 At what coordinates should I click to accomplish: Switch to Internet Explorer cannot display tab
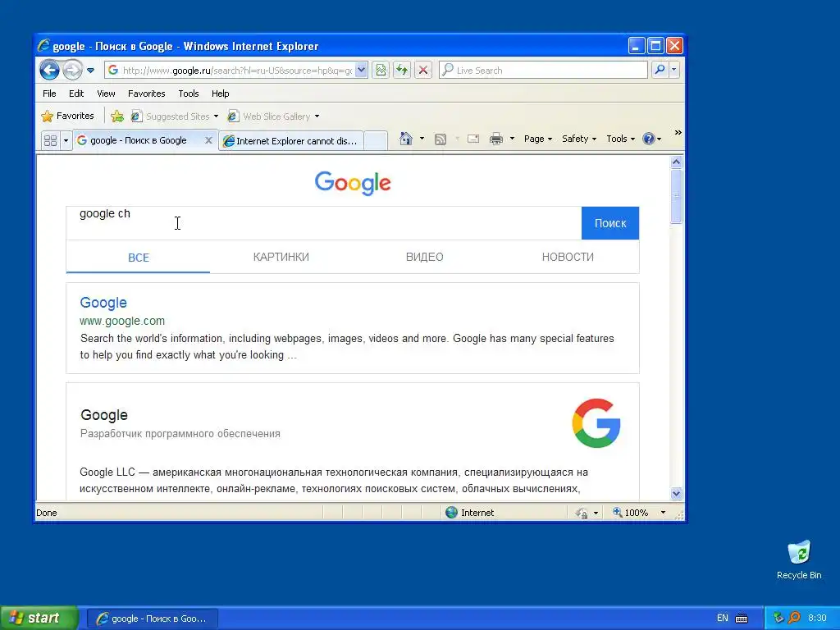[291, 141]
